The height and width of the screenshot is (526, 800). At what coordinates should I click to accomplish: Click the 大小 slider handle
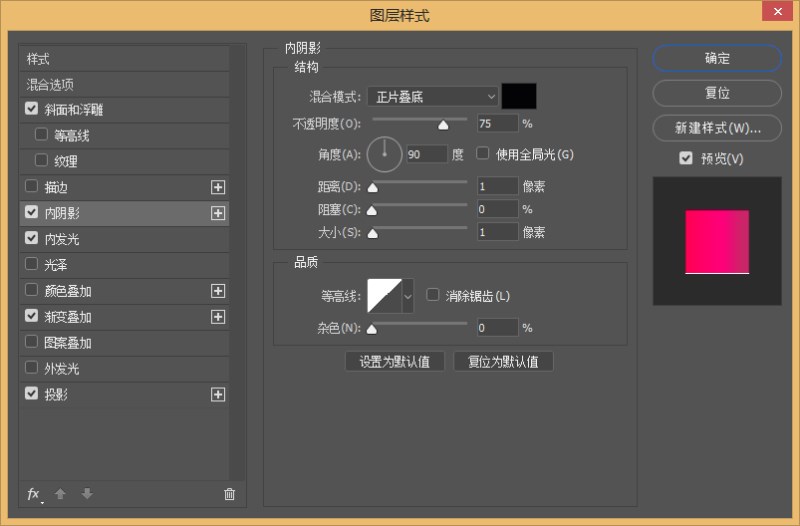(x=373, y=234)
